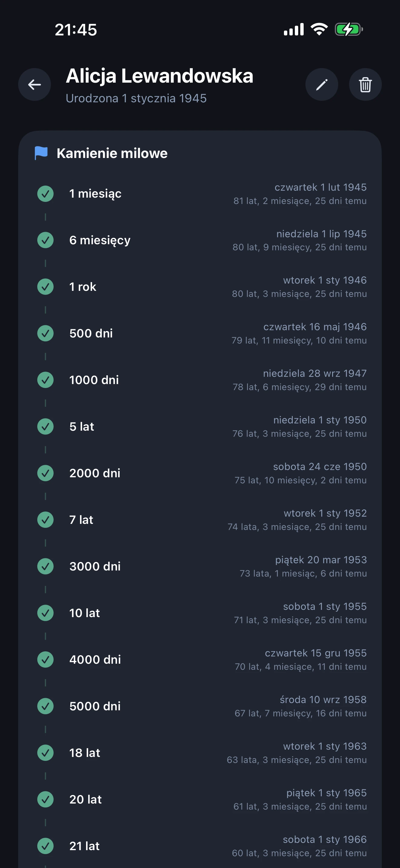400x868 pixels.
Task: Tap the Alicja Lewandowska name title
Action: [x=159, y=76]
